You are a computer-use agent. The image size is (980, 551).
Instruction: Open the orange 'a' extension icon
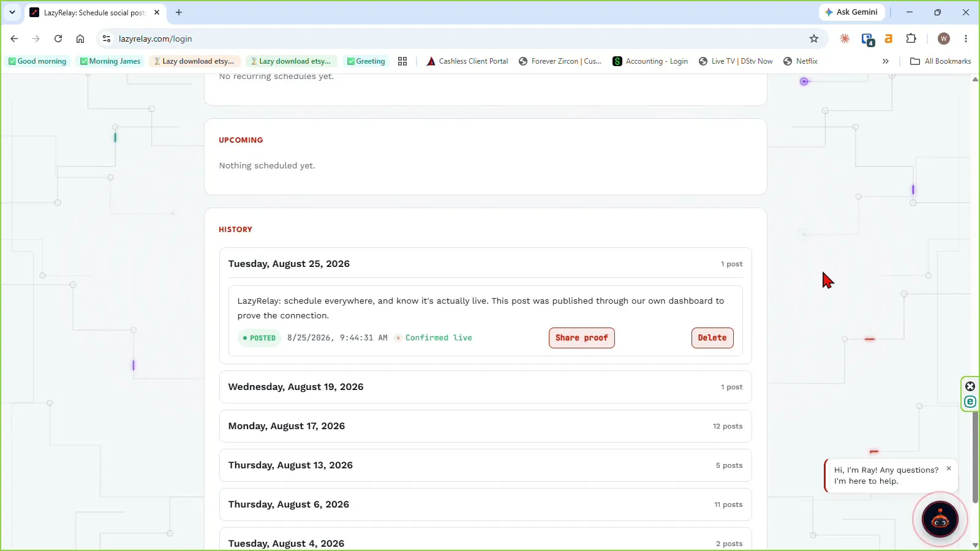click(889, 39)
